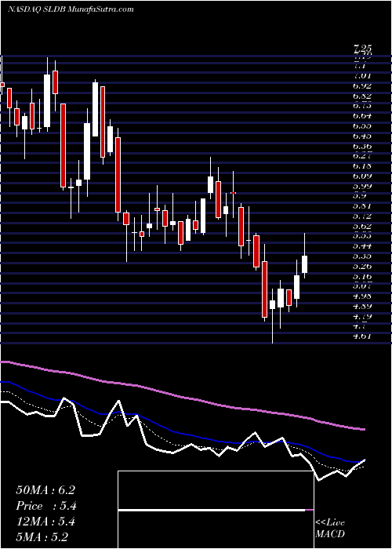The image size is (392, 549).
Task: Click the 5.81 price axis label
Action: pos(362,206)
